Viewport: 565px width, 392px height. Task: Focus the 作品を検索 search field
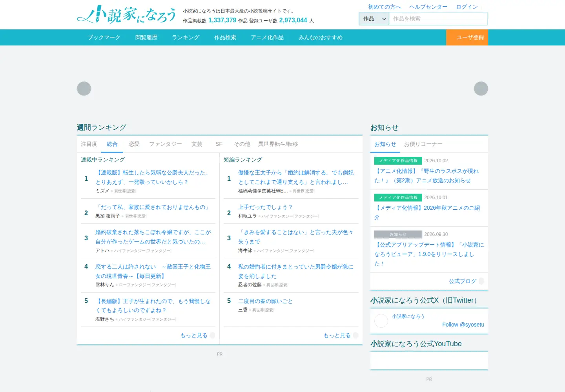[x=438, y=19]
